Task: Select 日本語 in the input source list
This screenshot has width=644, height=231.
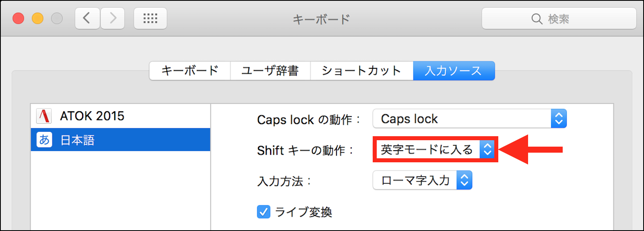Action: (77, 140)
